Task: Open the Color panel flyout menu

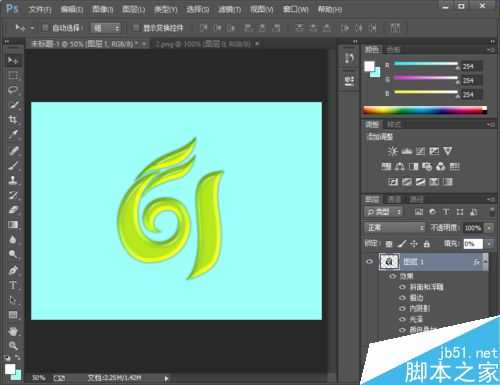Action: pyautogui.click(x=490, y=50)
